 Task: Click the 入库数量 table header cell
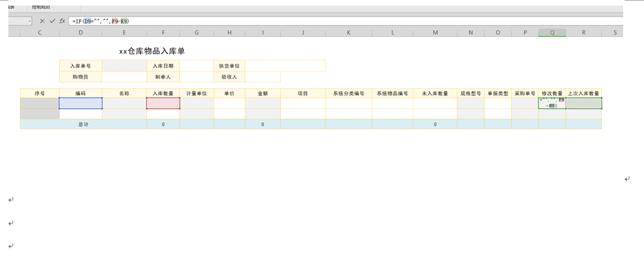pos(163,93)
